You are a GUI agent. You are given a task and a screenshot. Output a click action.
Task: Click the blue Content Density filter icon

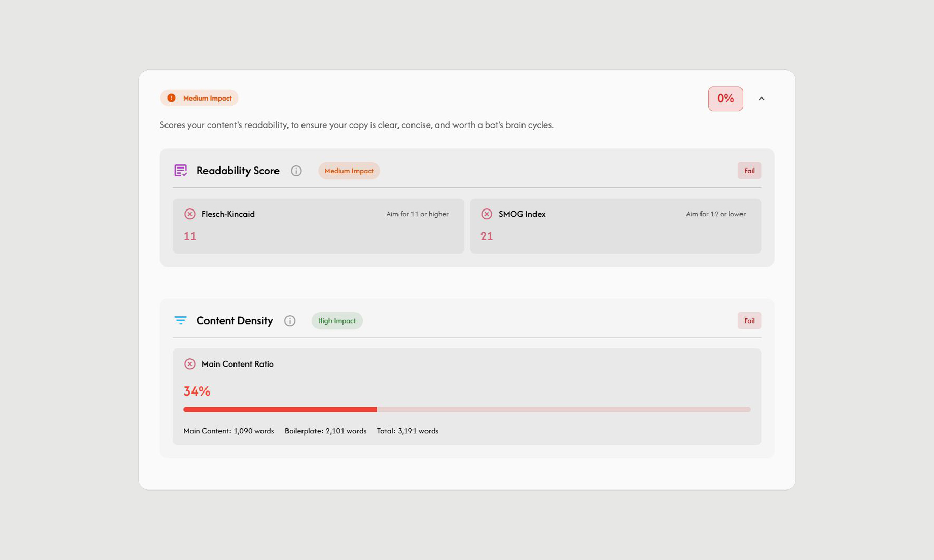point(181,320)
